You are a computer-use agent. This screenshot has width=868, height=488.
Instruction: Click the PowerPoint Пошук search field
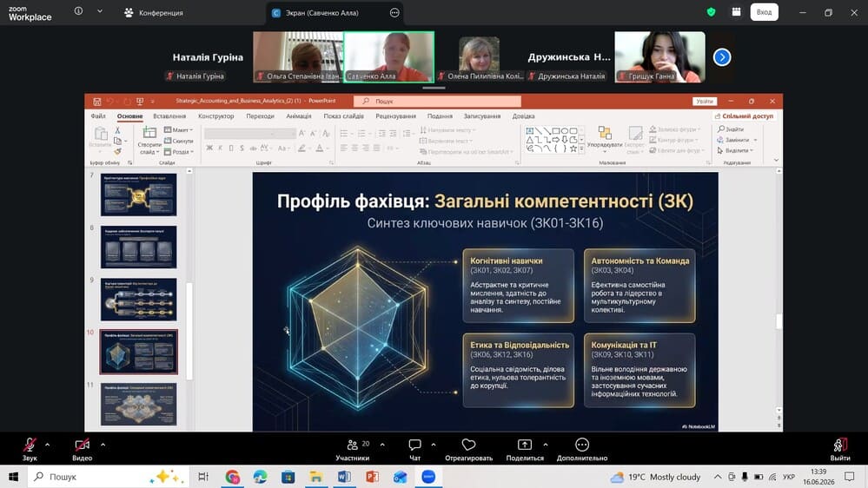[437, 102]
